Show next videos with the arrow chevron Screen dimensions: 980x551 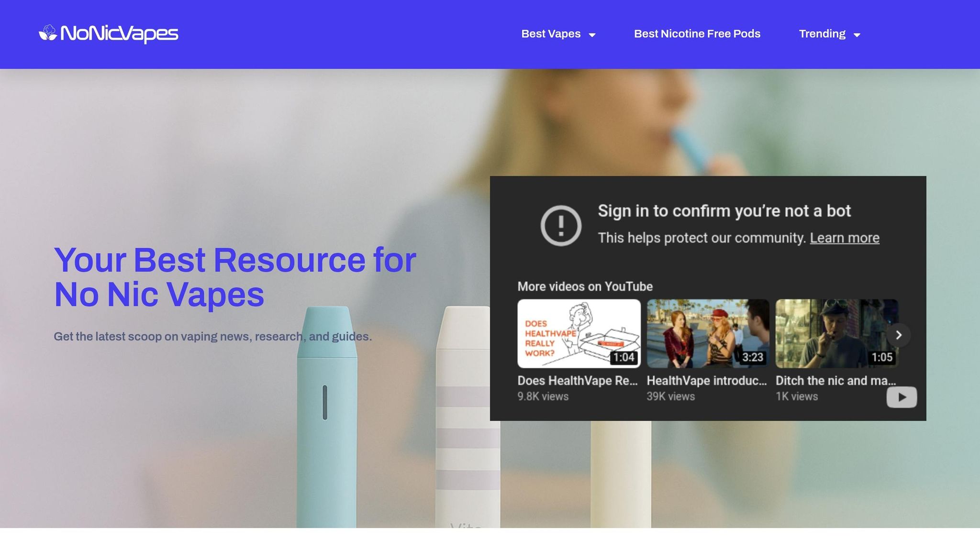point(899,335)
